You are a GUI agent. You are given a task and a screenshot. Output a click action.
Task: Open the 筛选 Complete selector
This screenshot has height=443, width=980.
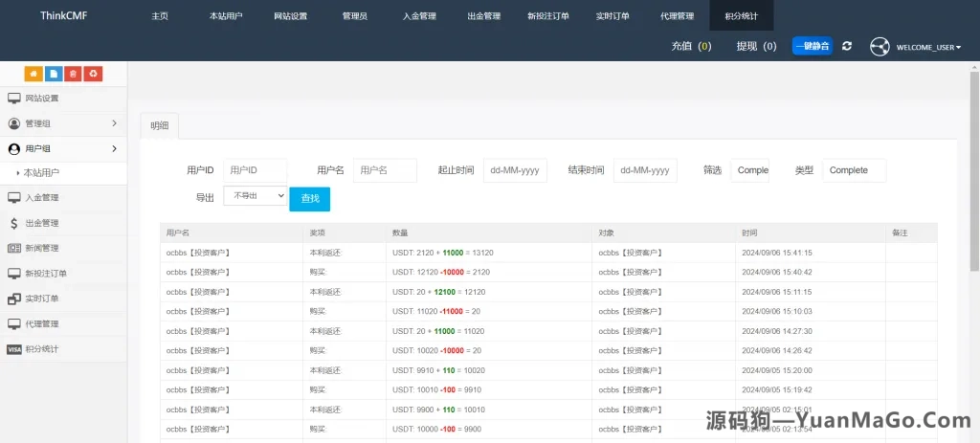coord(750,170)
